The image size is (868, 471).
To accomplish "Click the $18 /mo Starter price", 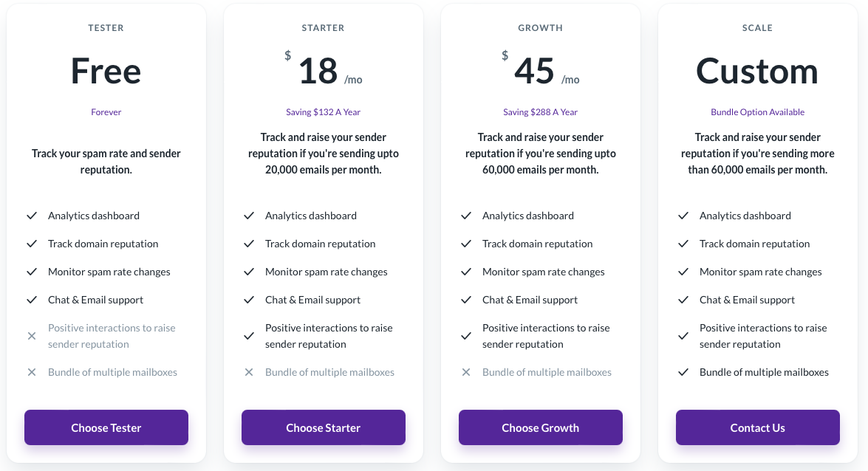I will (324, 70).
